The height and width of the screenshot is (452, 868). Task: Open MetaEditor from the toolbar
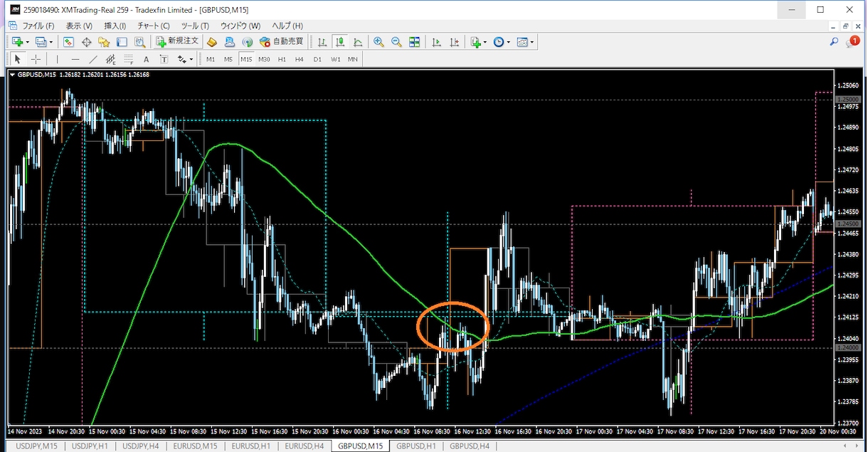pos(212,42)
